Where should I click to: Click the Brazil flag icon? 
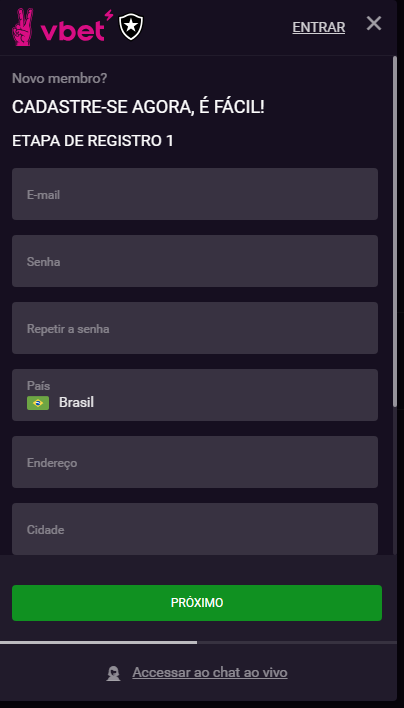(x=38, y=403)
